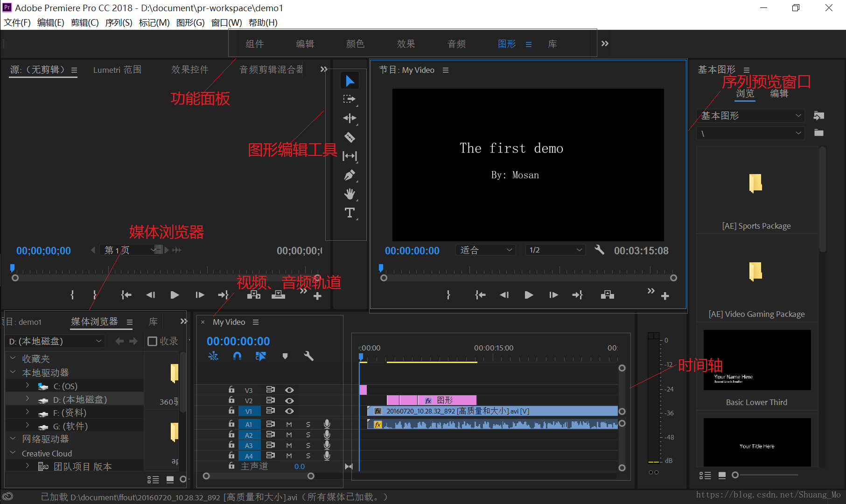Select the Ripple Edit tool

[350, 118]
